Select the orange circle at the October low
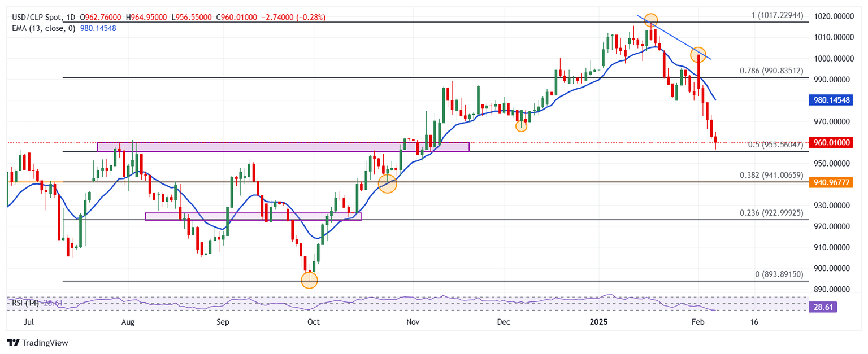868x354 pixels. (309, 279)
